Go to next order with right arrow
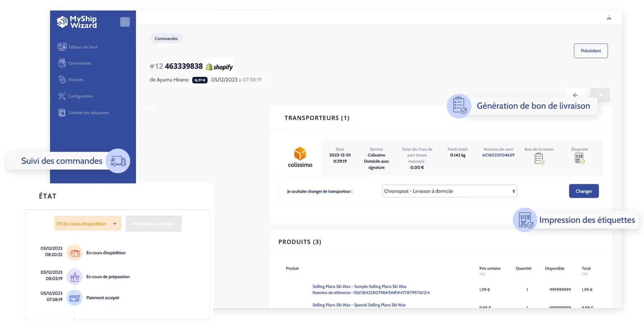Viewport: 644px width, 333px height. [x=600, y=95]
